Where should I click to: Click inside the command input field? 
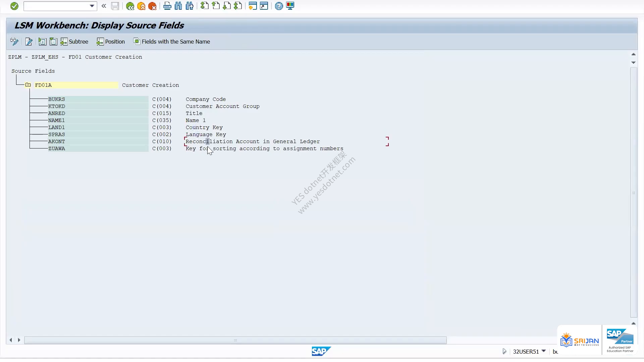pos(56,6)
